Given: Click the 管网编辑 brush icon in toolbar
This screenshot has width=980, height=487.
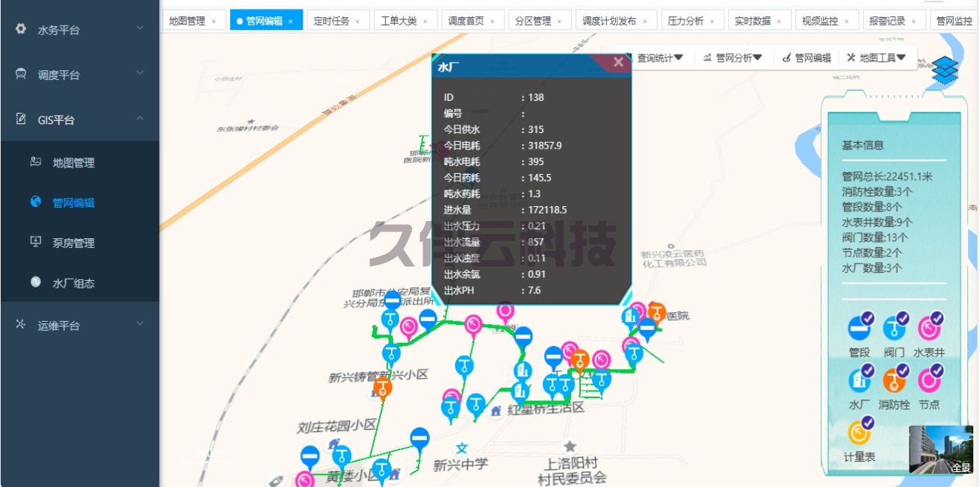Looking at the screenshot, I should coord(786,58).
